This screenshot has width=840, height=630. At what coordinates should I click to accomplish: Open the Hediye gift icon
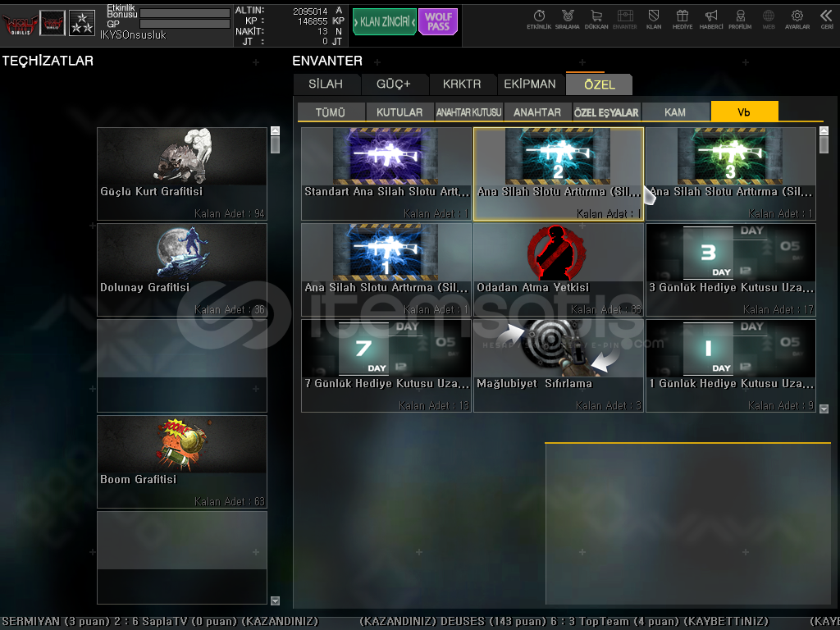tap(682, 19)
